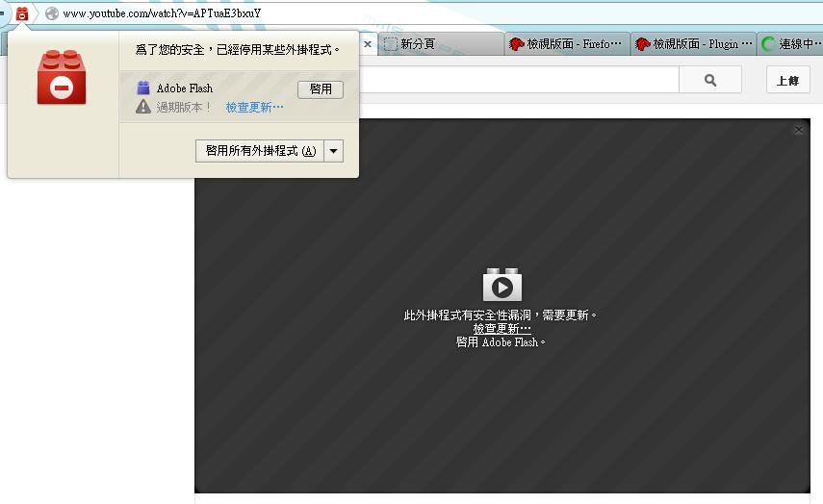Click the large red lego block icon
Screen dimensions: 823x504
tap(62, 78)
